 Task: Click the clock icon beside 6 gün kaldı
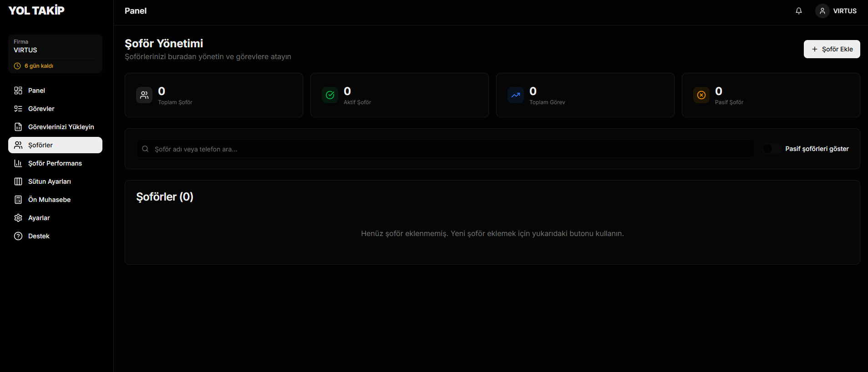pyautogui.click(x=17, y=66)
